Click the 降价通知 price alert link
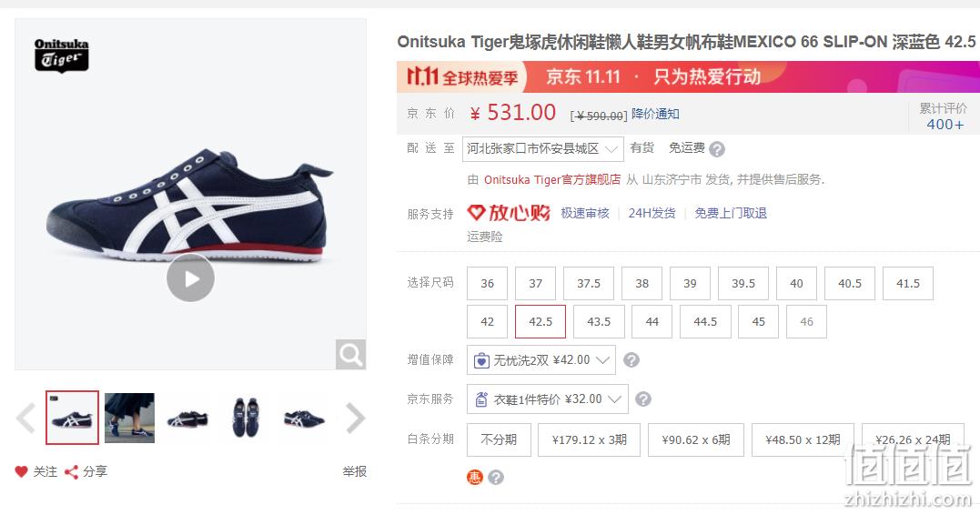 point(655,114)
